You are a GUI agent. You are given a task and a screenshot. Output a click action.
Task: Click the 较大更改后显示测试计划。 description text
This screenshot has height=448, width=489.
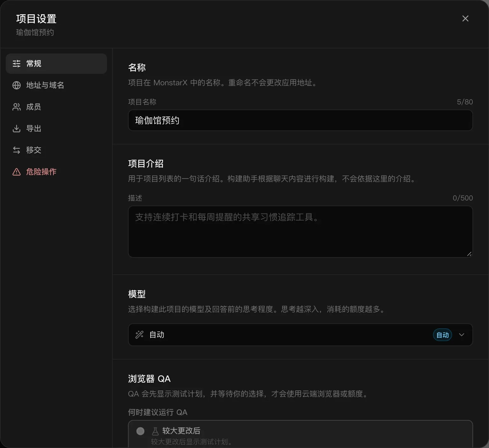coord(192,442)
